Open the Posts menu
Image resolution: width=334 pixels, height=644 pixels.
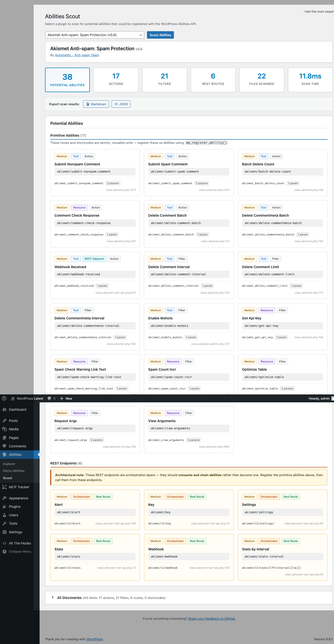pyautogui.click(x=13, y=420)
